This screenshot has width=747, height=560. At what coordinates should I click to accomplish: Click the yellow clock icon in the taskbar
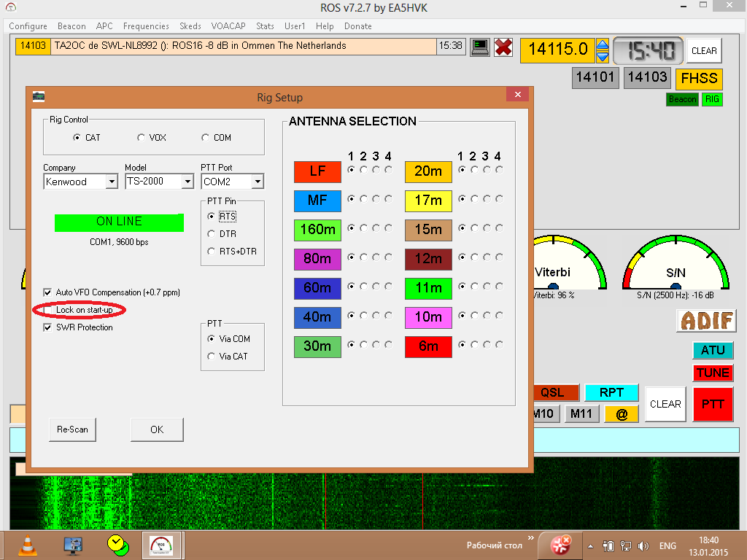[116, 545]
